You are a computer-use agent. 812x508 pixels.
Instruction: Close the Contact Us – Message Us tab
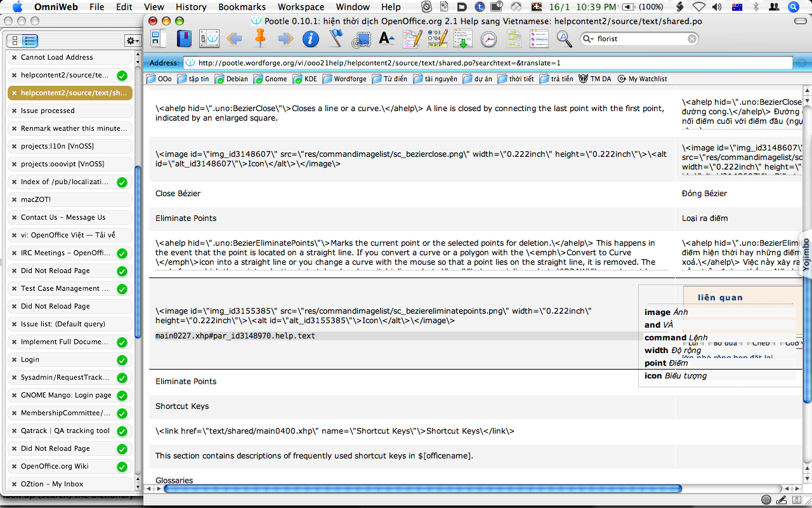[15, 217]
